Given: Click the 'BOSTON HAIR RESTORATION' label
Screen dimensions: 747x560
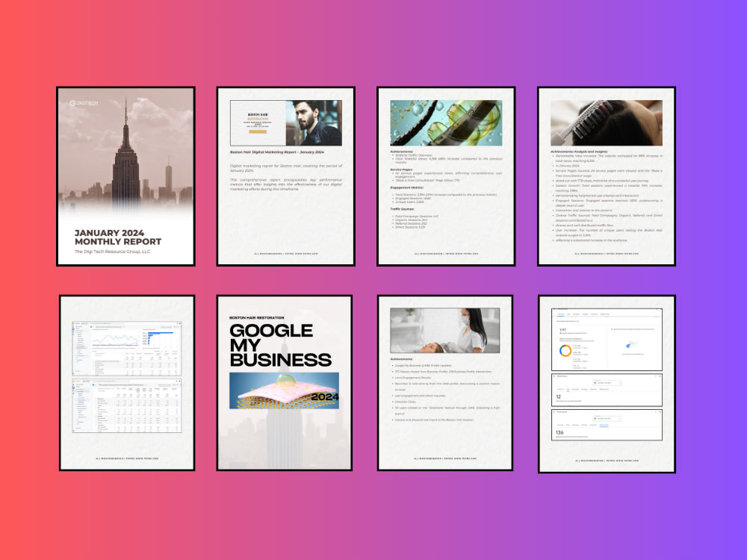Looking at the screenshot, I should click(x=257, y=317).
